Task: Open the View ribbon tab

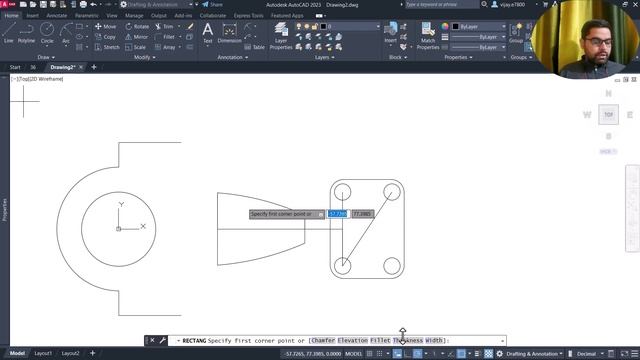Action: pos(111,16)
